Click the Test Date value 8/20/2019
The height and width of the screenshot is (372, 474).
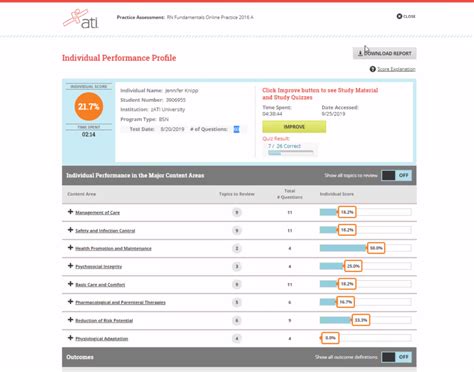point(172,129)
